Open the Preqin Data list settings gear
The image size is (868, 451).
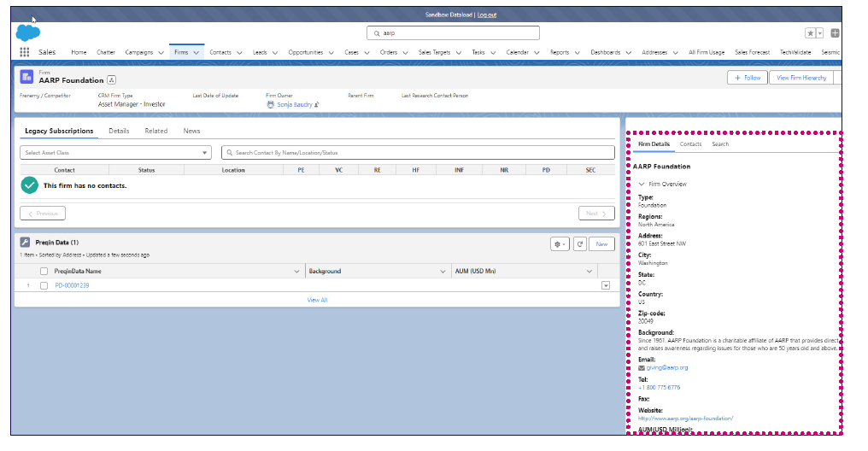tap(560, 244)
